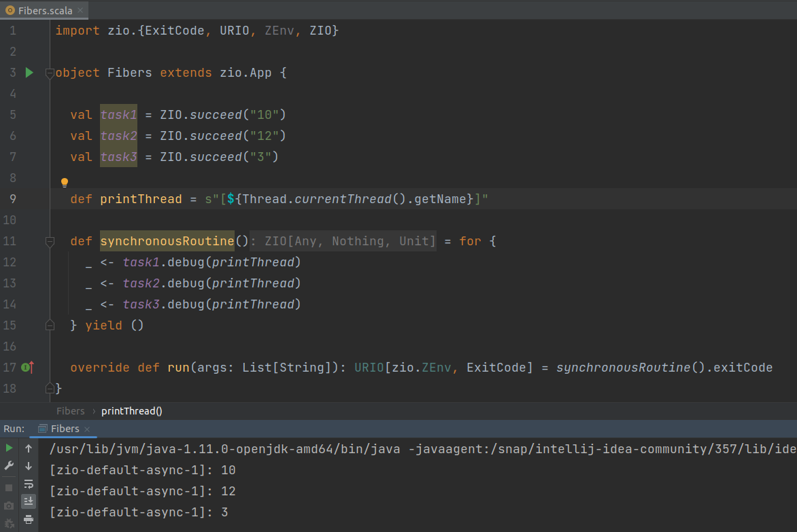Click console output line ending in 3
This screenshot has height=532, width=797.
click(139, 512)
